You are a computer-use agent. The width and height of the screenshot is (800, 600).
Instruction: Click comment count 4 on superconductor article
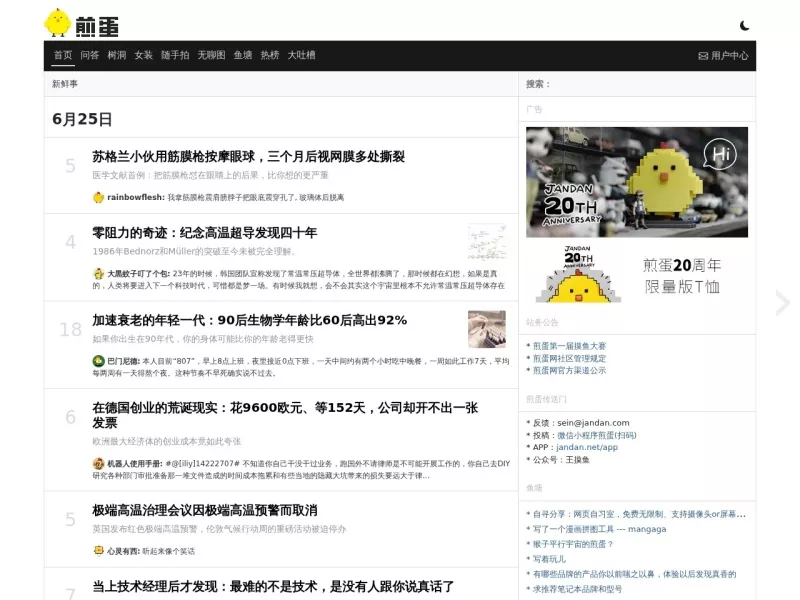(x=70, y=242)
